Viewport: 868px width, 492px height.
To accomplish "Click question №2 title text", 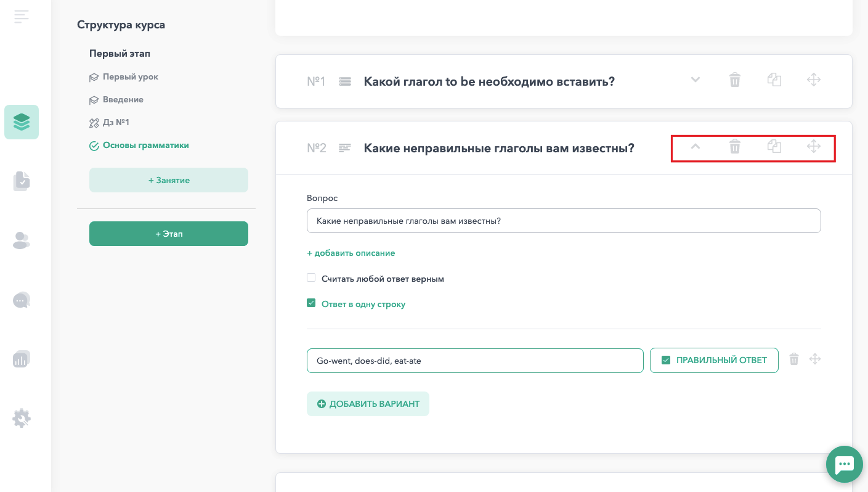I will point(499,148).
